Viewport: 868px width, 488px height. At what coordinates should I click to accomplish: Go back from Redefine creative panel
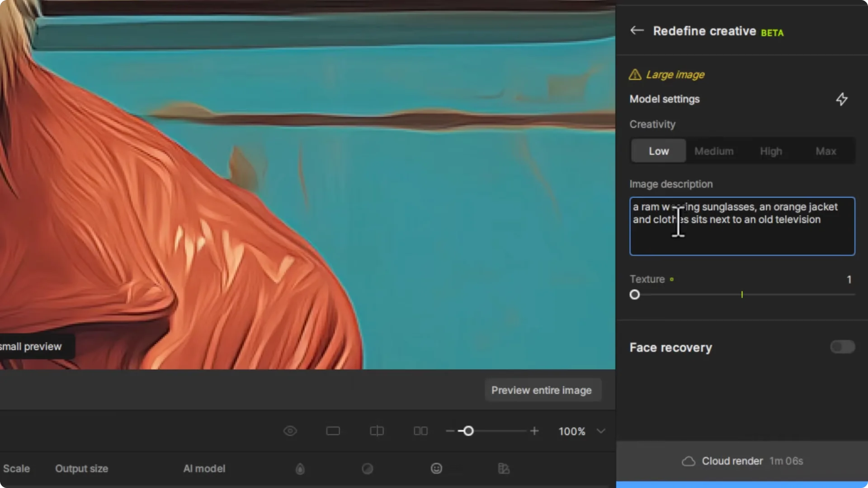tap(637, 30)
